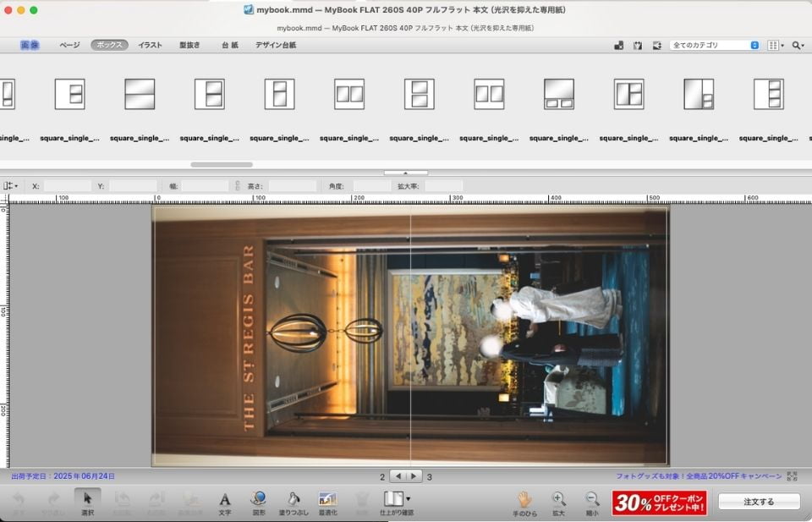Viewport: 812px width, 522px height.
Task: Click the 戻す undo arrow icon
Action: coord(19,499)
